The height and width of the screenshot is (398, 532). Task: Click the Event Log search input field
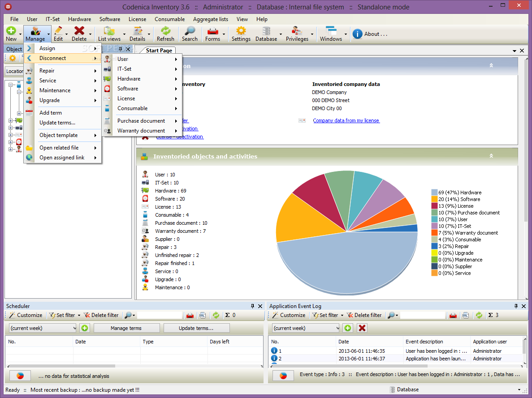(x=423, y=315)
